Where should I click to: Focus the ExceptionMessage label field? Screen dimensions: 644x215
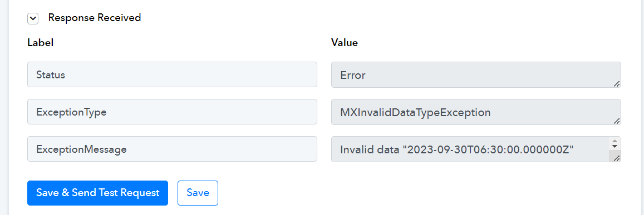[x=172, y=149]
